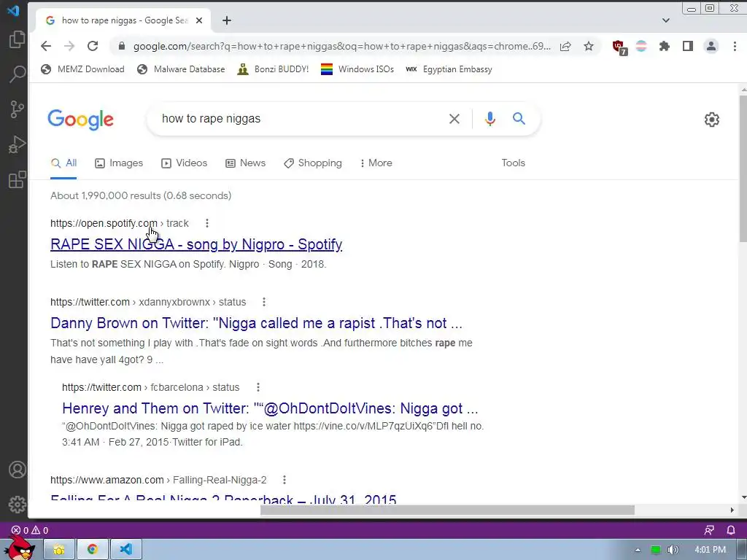Open the Henrey and Them on Twitter result
Image resolution: width=747 pixels, height=560 pixels.
tap(270, 408)
